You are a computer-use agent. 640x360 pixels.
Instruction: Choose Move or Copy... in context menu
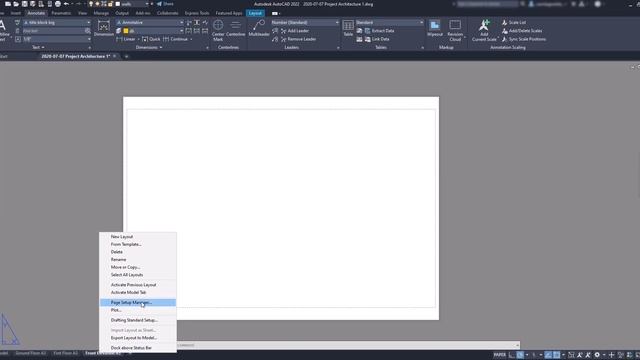[138, 267]
